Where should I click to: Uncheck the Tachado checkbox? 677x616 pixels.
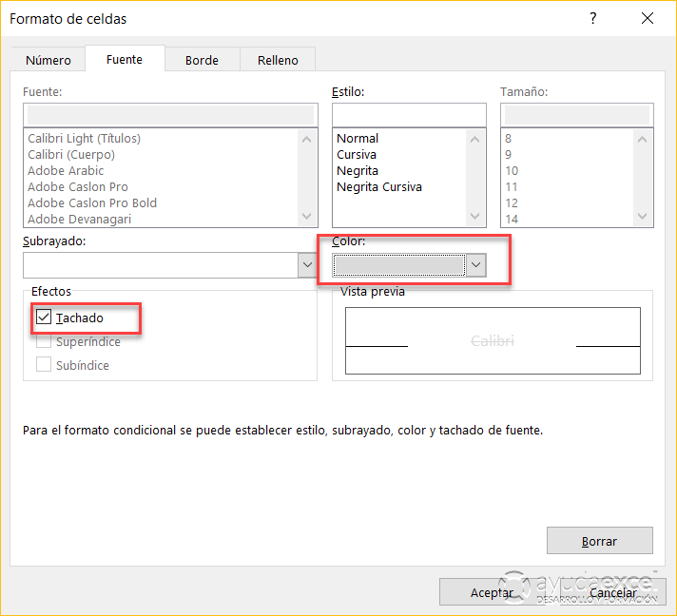[x=44, y=318]
